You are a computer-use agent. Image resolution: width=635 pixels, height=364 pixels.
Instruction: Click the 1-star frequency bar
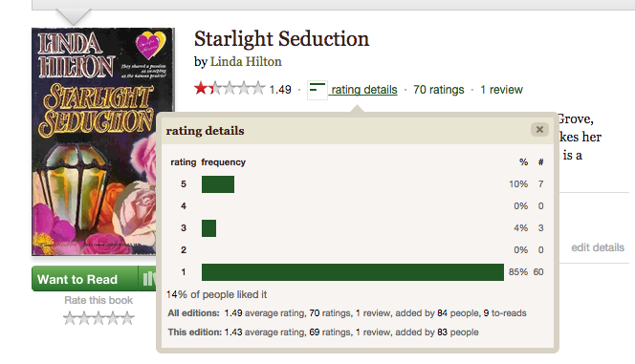353,272
